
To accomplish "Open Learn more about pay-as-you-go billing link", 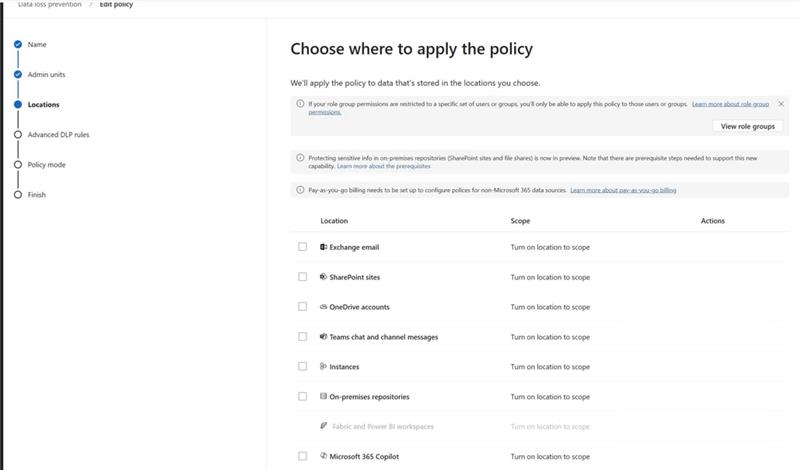I will (623, 190).
